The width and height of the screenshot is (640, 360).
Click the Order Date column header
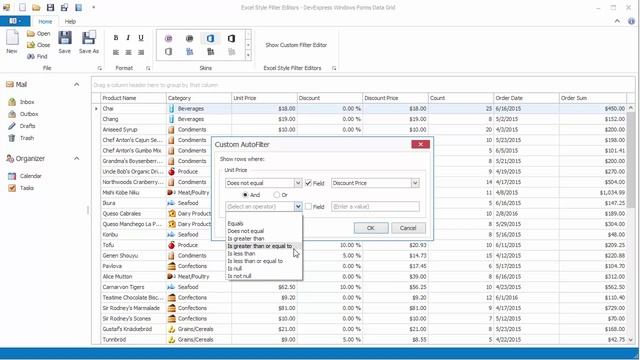click(526, 98)
